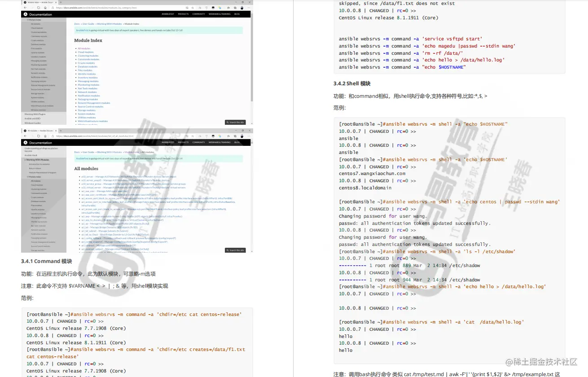Star the modules_by_category page as favorite
Viewport: 588px width, 377px height.
(x=193, y=8)
